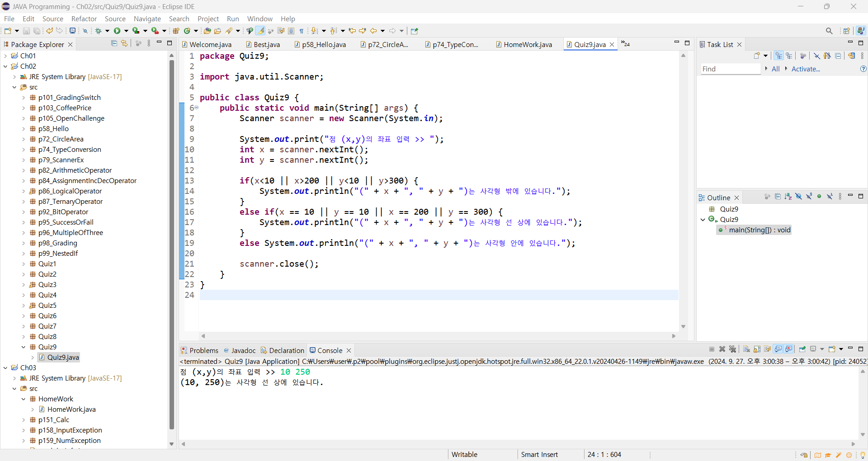Click the Open Type icon in the toolbar
Image resolution: width=868 pixels, height=461 pixels.
pos(207,31)
